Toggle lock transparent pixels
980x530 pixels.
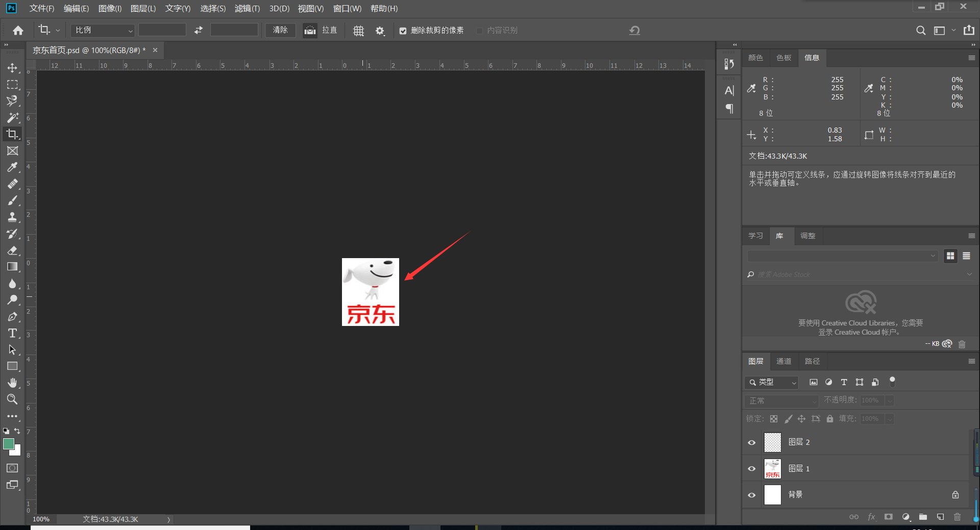coord(774,419)
